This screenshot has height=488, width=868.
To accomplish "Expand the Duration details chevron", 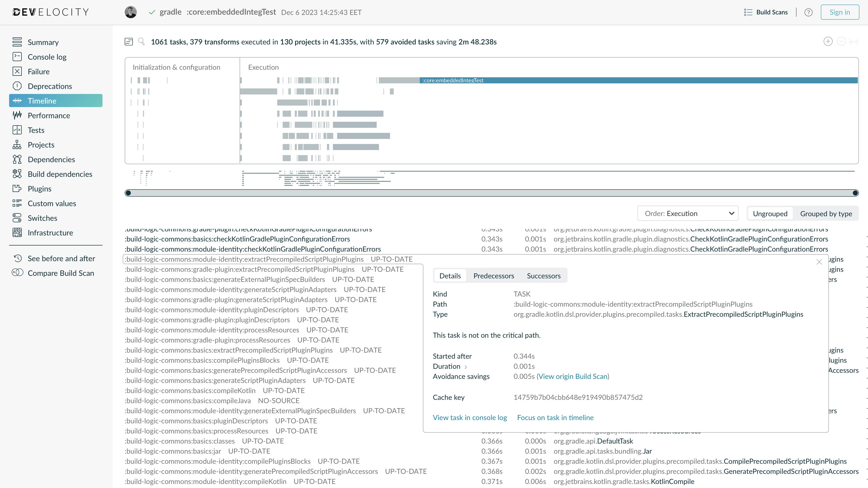I will 467,367.
